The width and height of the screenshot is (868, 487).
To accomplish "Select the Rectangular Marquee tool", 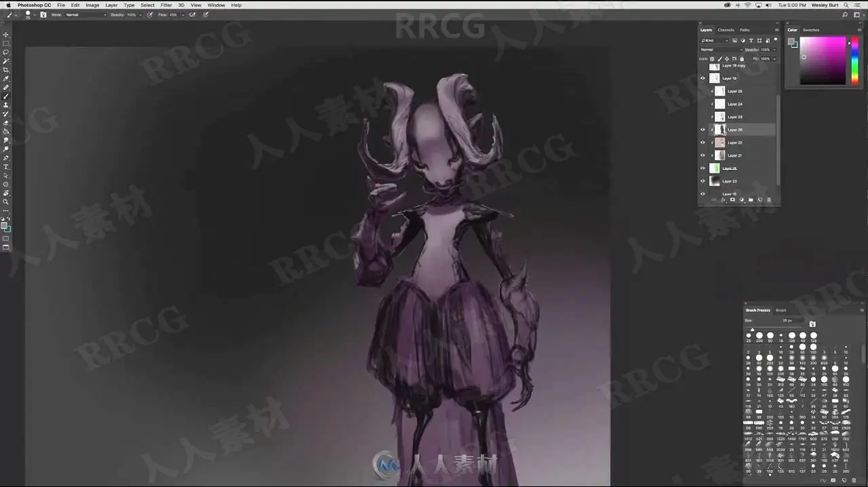I will coord(6,43).
